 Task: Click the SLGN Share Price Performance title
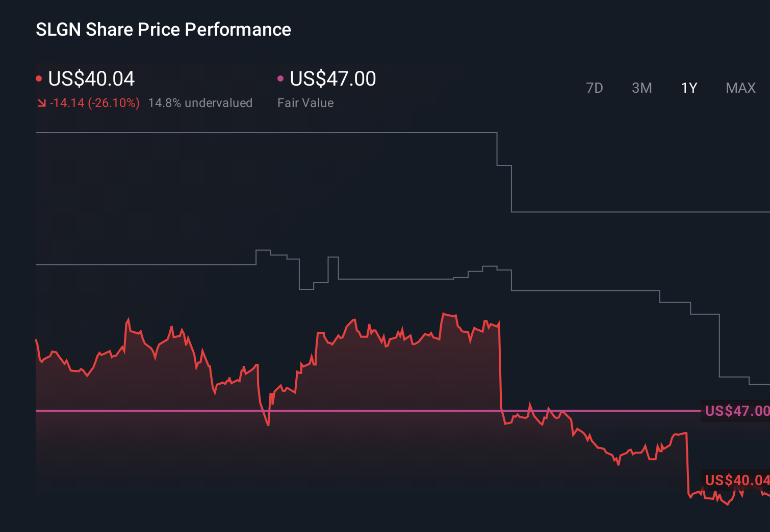163,30
